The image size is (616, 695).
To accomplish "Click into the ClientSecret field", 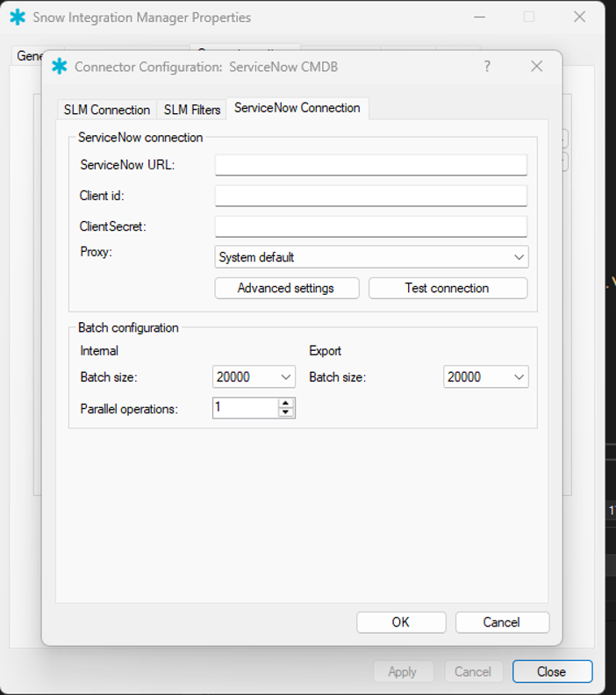I will click(371, 226).
